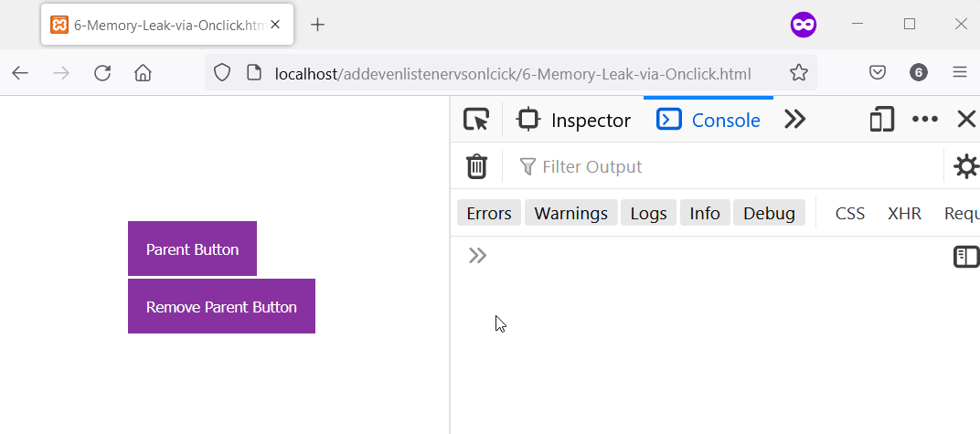The image size is (980, 434).
Task: Open the Firefox home page
Action: (x=144, y=73)
